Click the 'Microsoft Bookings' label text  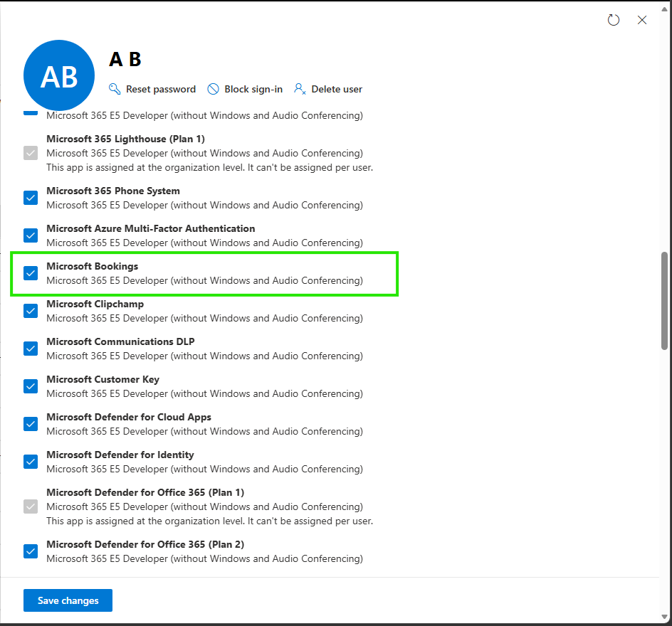pyautogui.click(x=92, y=266)
